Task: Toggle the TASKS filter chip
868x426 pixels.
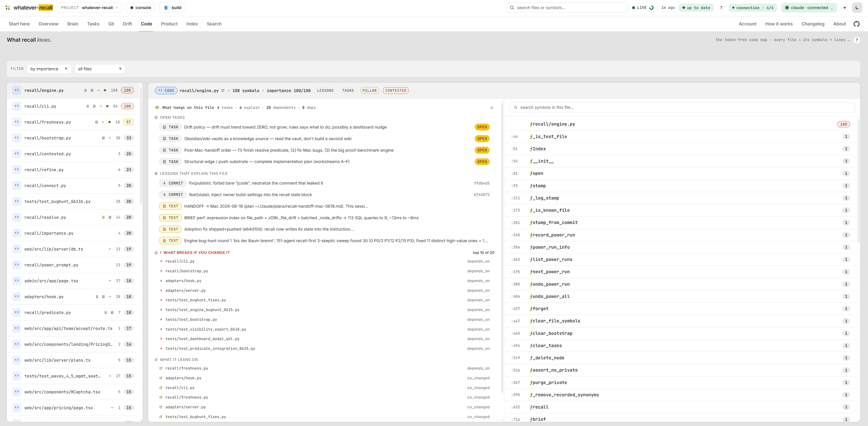Action: (348, 90)
